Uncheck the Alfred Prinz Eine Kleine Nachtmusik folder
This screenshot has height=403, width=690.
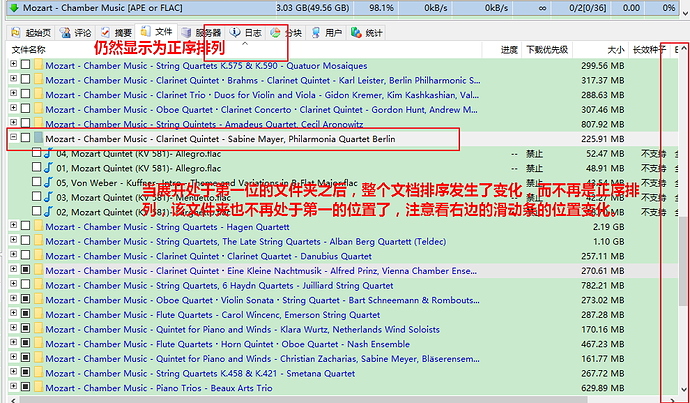[26, 270]
